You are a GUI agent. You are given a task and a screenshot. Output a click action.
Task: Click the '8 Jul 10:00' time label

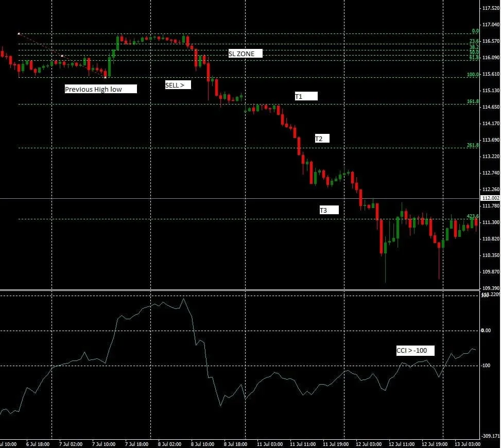click(202, 444)
